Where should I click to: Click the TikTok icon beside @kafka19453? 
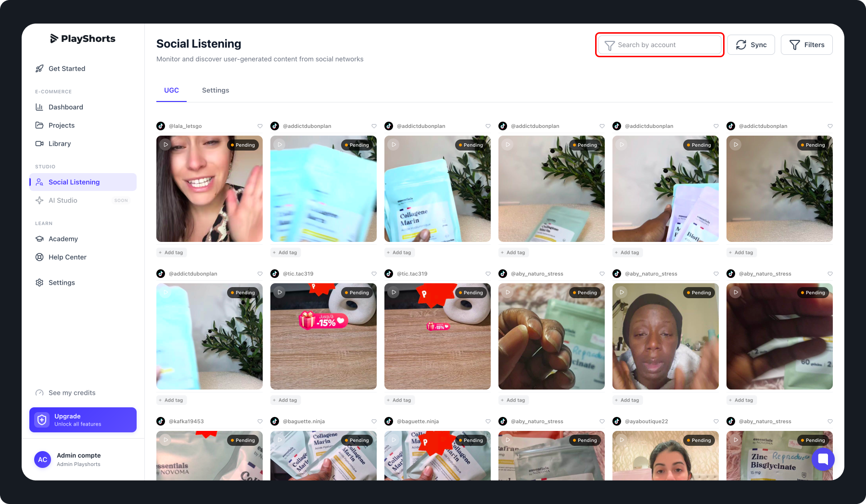coord(161,421)
